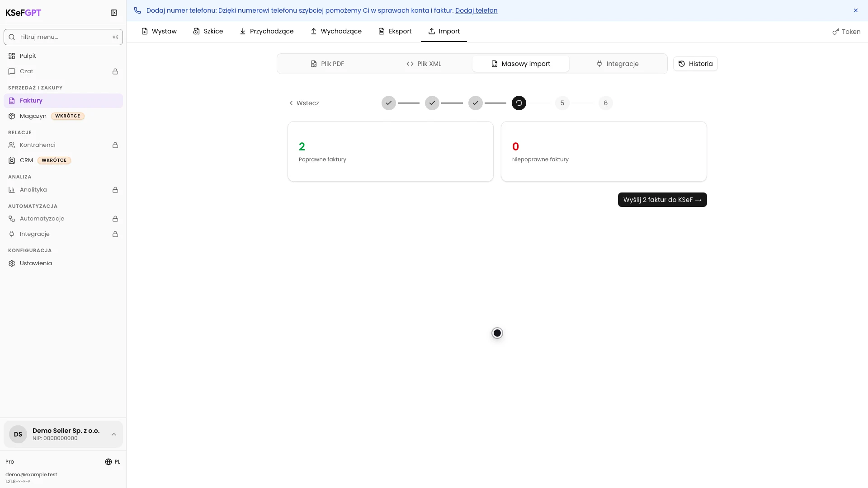Image resolution: width=868 pixels, height=488 pixels.
Task: Click the Poprawne faktury card
Action: [x=391, y=151]
